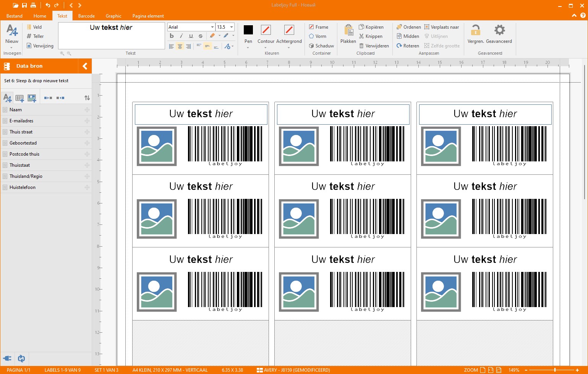This screenshot has width=588, height=374.
Task: Insert a Veld field
Action: (34, 27)
